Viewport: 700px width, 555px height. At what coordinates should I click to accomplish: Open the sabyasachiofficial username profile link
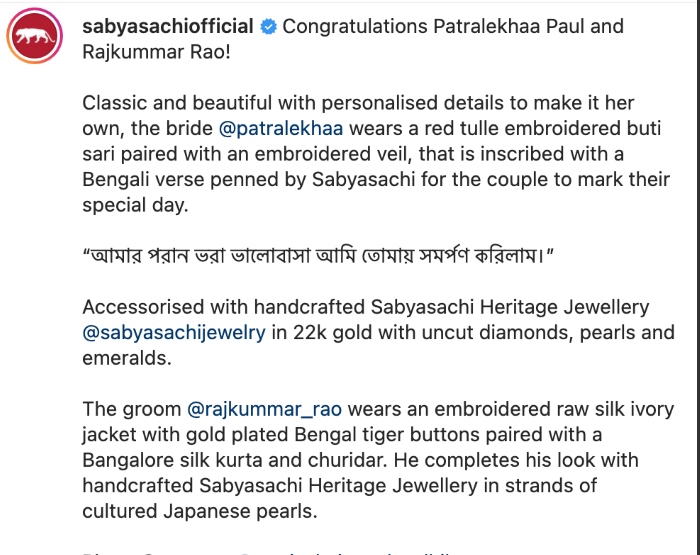point(167,27)
